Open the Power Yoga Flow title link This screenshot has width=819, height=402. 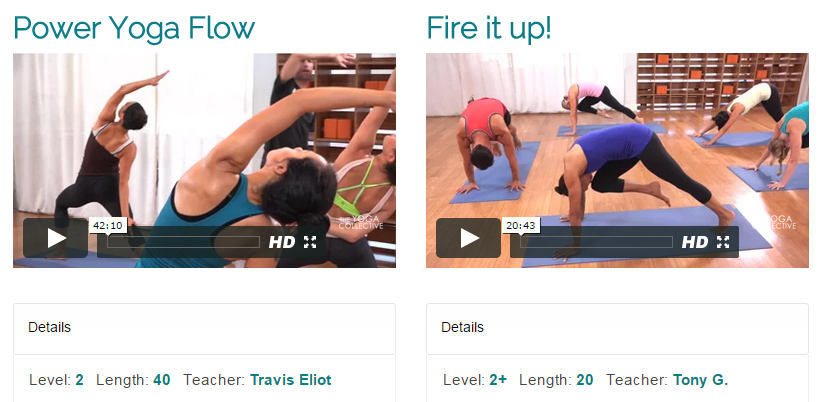point(134,28)
